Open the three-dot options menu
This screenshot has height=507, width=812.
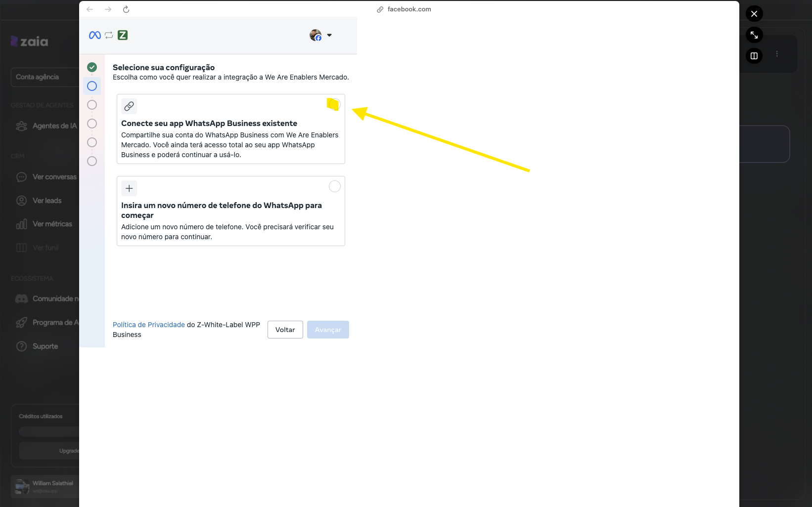[777, 54]
